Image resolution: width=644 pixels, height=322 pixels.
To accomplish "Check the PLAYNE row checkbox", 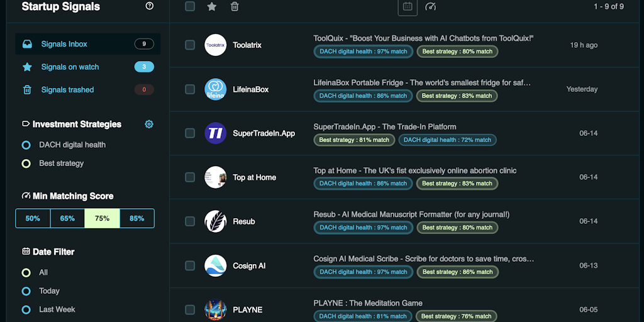I will coord(190,309).
